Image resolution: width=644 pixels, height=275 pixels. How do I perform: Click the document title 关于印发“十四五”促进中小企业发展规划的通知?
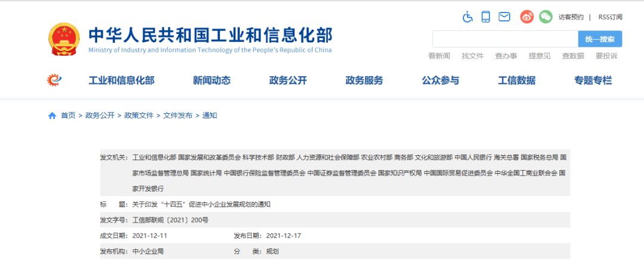(202, 204)
